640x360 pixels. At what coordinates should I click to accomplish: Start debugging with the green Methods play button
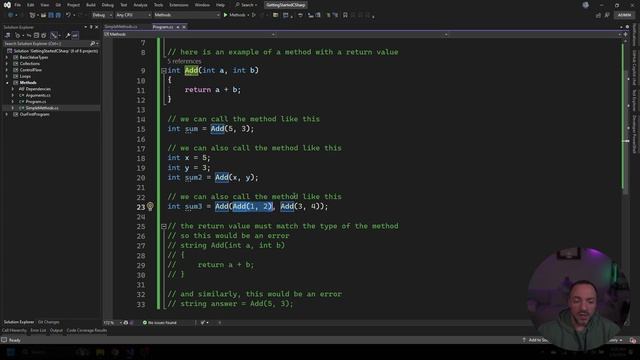(235, 15)
